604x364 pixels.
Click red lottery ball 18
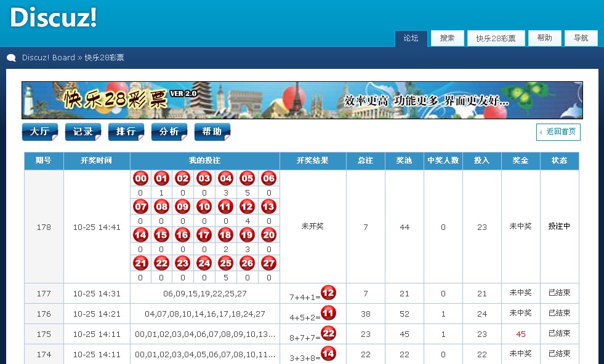click(x=226, y=235)
